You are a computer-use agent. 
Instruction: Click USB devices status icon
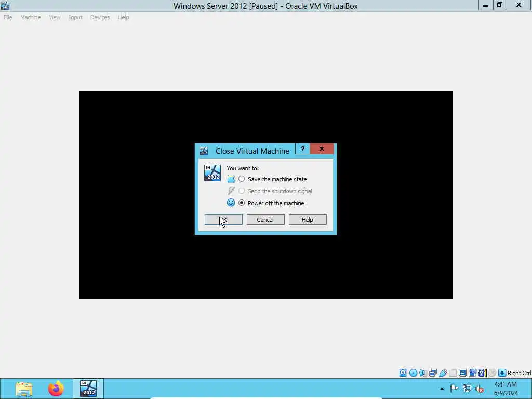(443, 373)
